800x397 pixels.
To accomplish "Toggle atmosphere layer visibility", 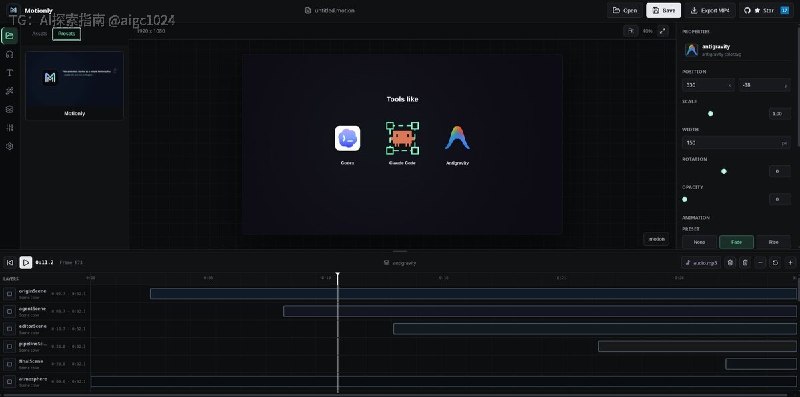I will (9, 382).
